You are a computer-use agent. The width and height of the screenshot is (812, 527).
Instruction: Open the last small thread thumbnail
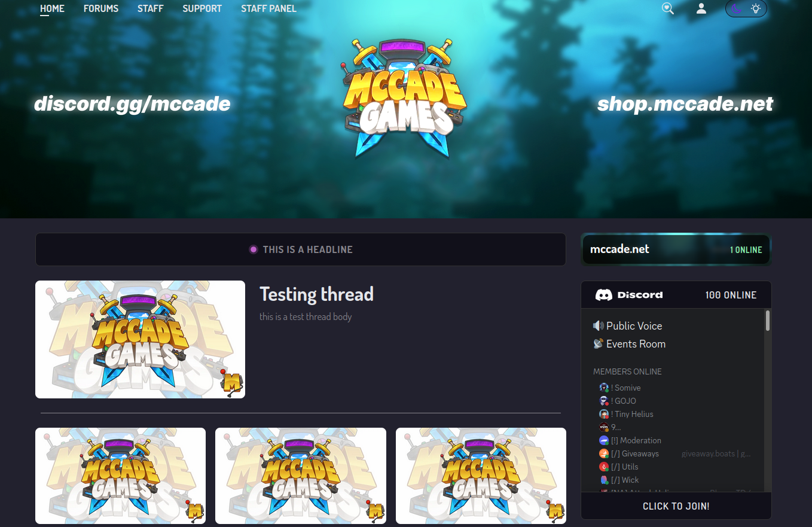pos(481,476)
